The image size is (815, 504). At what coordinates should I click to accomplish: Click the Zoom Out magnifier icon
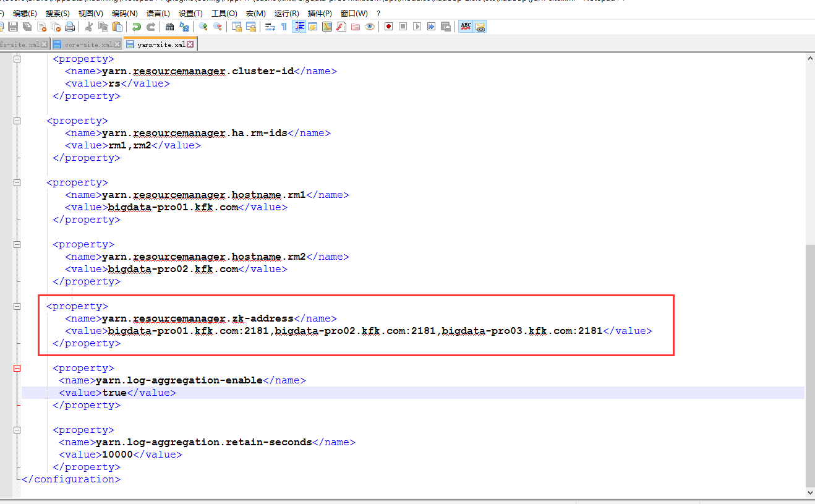click(217, 27)
